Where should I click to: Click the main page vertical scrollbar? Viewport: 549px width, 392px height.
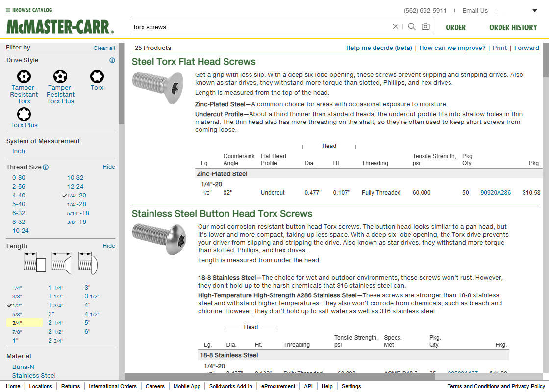pyautogui.click(x=546, y=60)
